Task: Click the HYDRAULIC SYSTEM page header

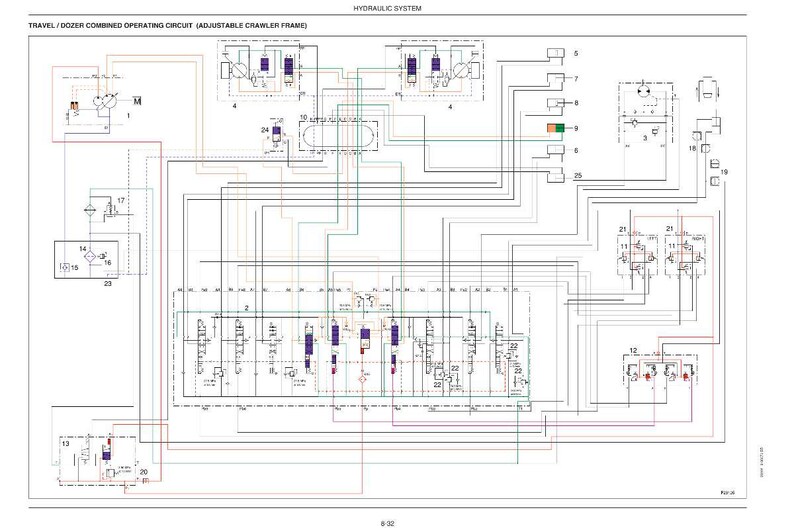Action: pyautogui.click(x=387, y=8)
